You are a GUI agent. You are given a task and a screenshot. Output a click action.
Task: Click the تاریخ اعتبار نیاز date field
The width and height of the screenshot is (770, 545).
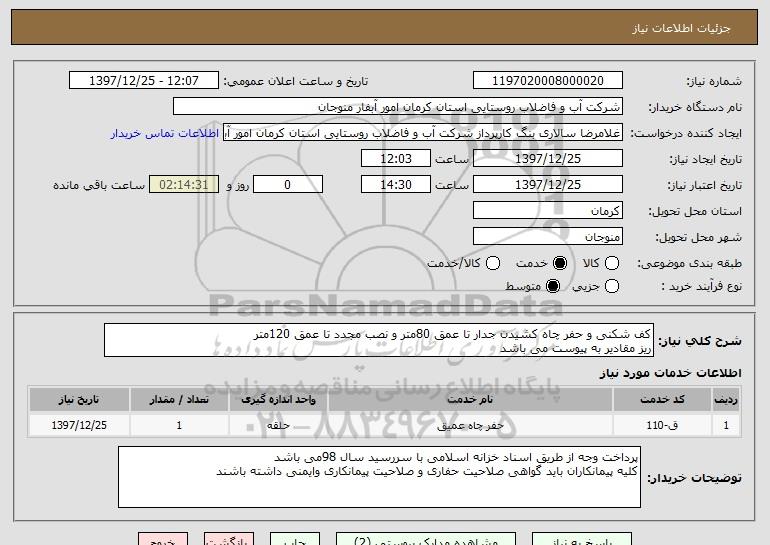pyautogui.click(x=548, y=185)
